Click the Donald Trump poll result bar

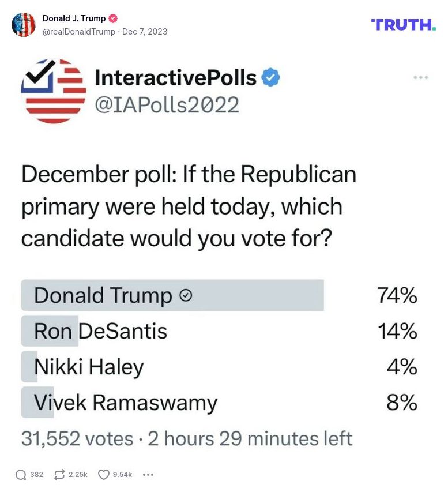point(173,296)
